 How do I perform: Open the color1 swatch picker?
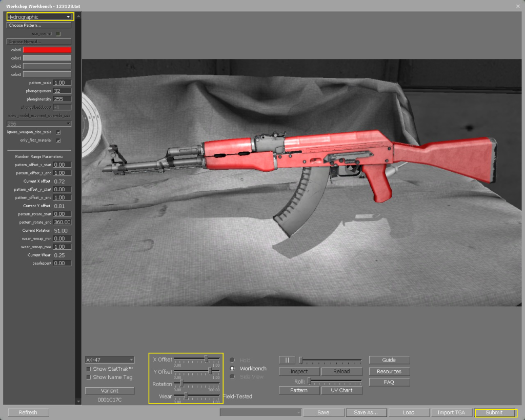(x=47, y=57)
